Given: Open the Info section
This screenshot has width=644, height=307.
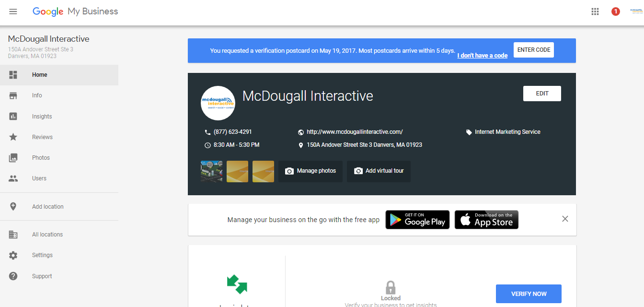Looking at the screenshot, I should tap(59, 95).
